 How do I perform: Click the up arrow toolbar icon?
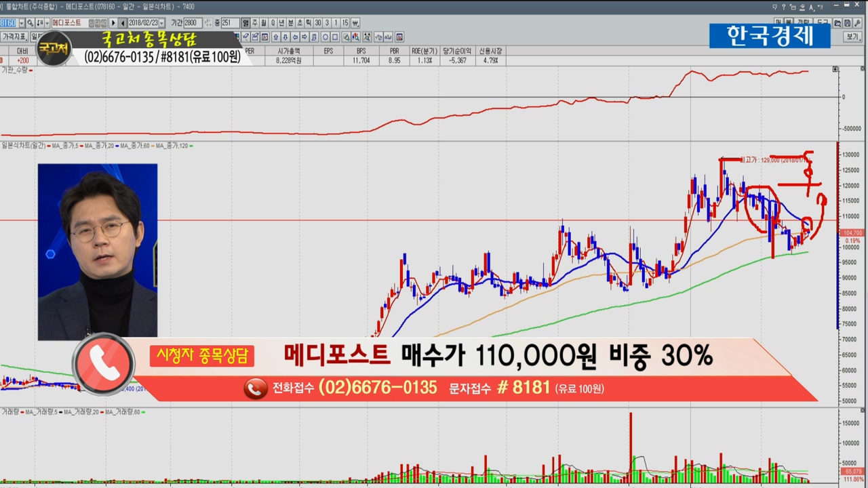pos(276,37)
